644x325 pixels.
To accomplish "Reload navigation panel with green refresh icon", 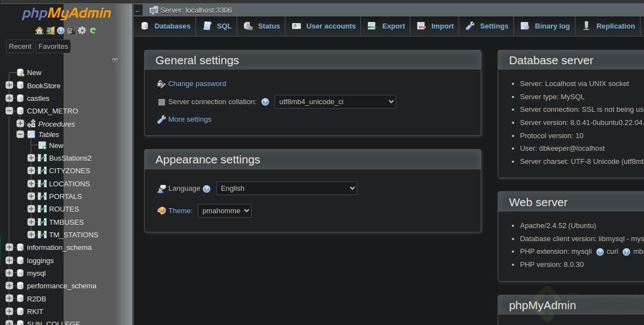I will (93, 30).
